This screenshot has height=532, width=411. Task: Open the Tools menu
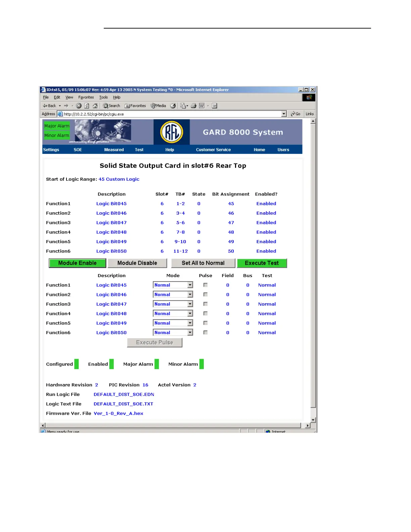click(103, 97)
